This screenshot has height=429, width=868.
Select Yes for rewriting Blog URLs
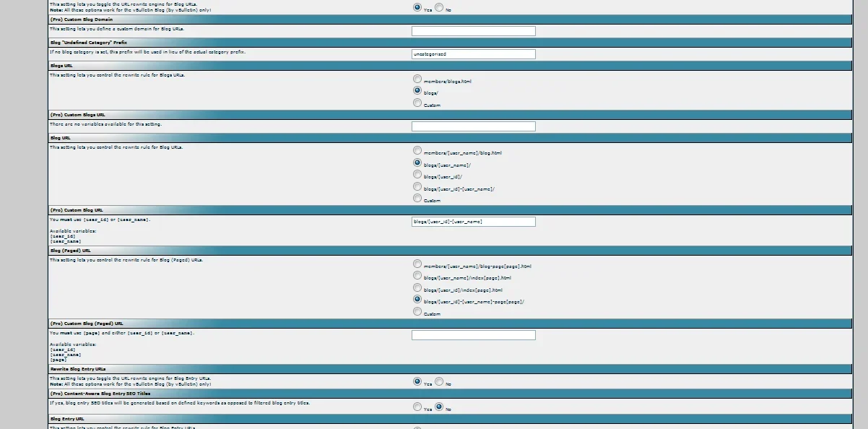pyautogui.click(x=417, y=7)
